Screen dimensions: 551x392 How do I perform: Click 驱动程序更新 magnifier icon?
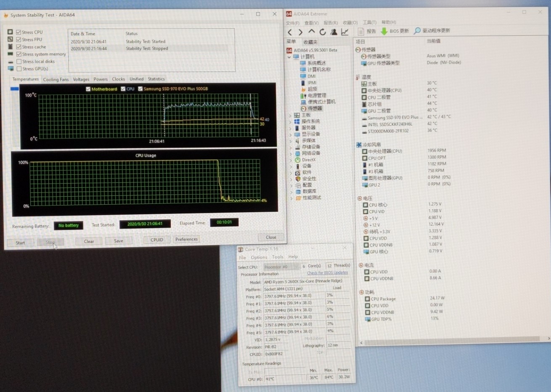pyautogui.click(x=417, y=31)
